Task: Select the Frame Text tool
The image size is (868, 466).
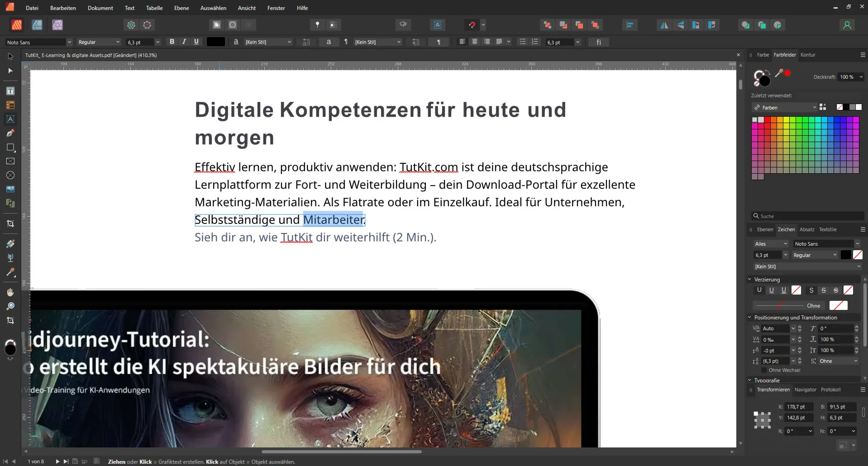Action: click(10, 91)
